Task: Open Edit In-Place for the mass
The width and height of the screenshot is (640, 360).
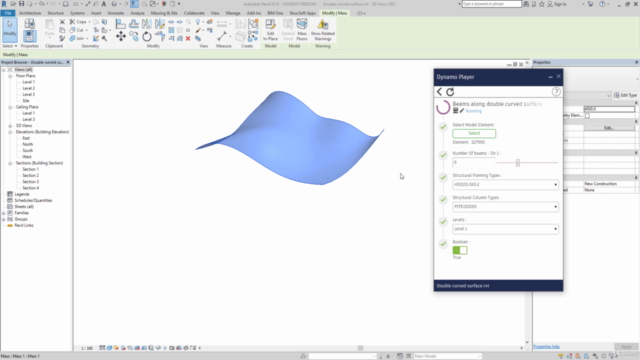Action: [x=270, y=30]
